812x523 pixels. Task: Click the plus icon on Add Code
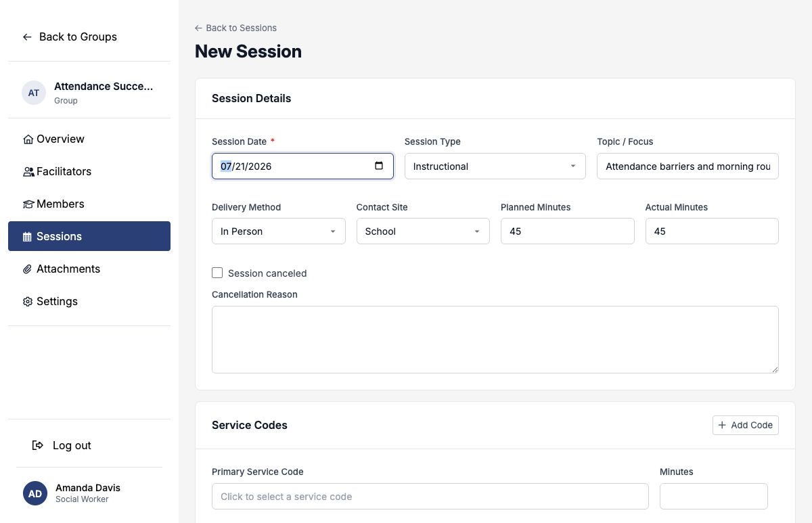722,425
